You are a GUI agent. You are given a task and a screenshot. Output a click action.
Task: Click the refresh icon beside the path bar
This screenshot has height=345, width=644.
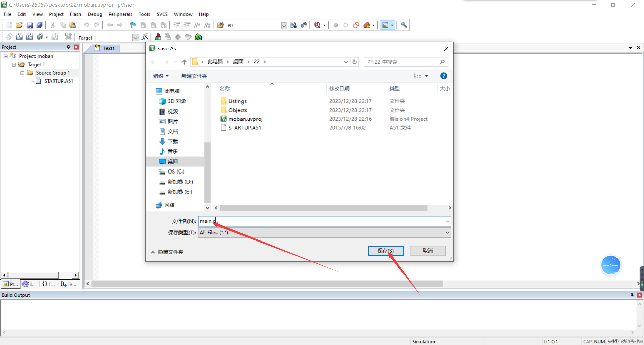354,62
